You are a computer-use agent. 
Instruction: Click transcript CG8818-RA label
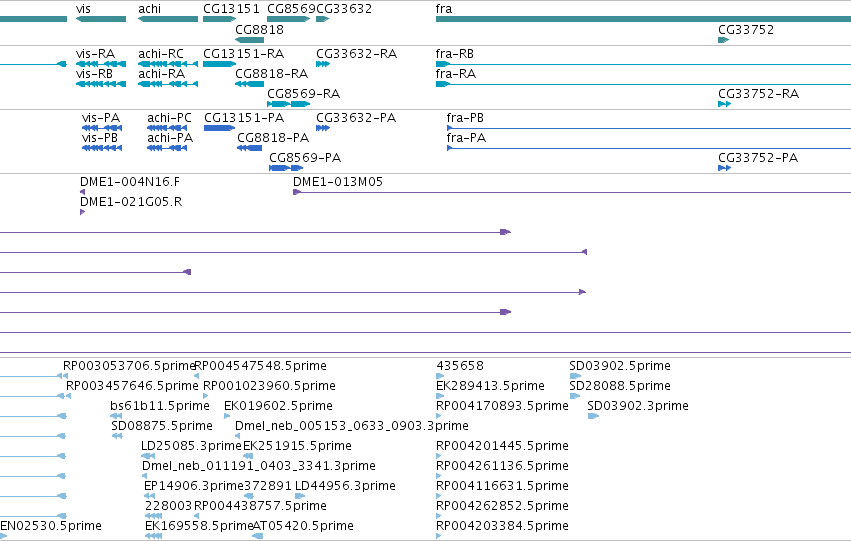pyautogui.click(x=271, y=74)
